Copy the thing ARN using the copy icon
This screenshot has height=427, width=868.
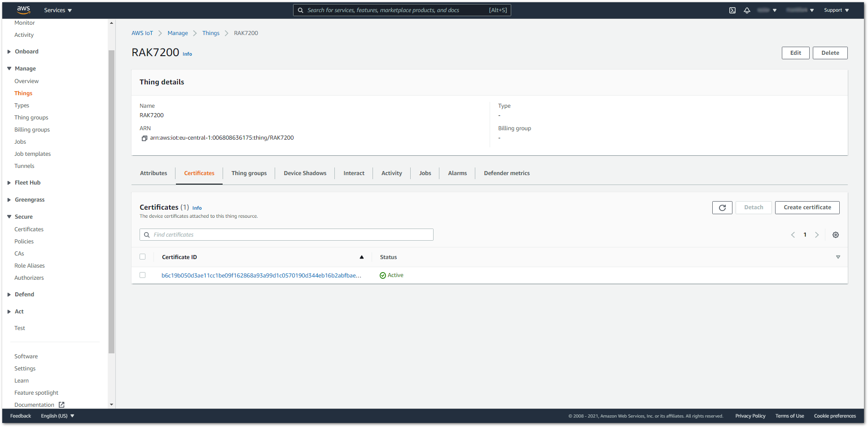pyautogui.click(x=145, y=138)
